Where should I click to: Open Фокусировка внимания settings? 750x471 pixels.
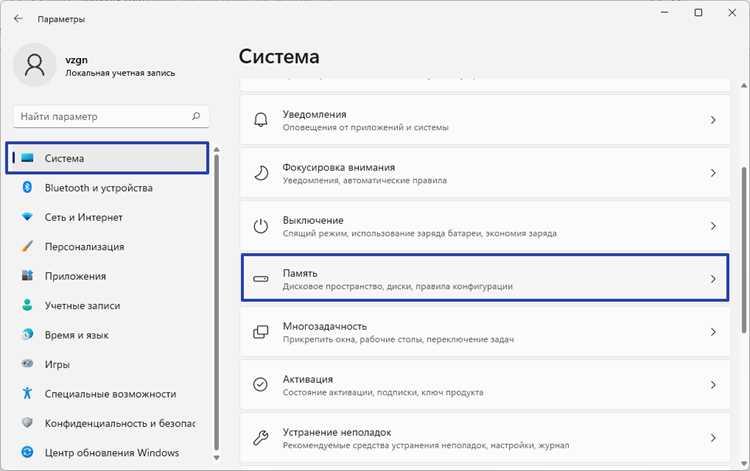point(485,173)
